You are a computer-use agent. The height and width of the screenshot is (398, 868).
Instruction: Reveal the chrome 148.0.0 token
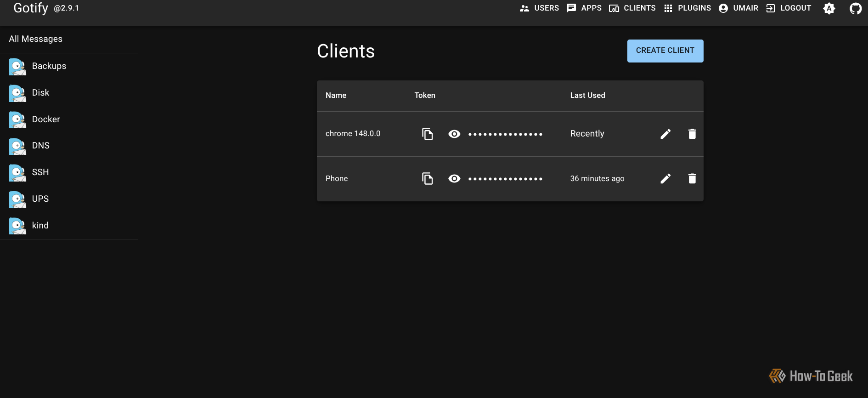454,134
